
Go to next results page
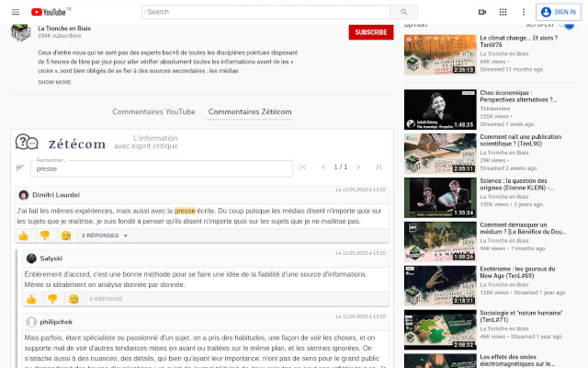click(x=358, y=167)
